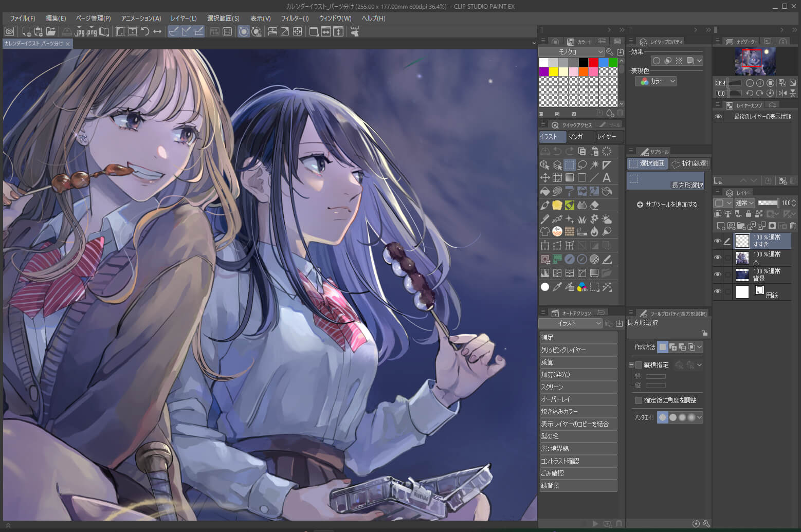The height and width of the screenshot is (532, 801).
Task: Create a new layer folder
Action: coord(741,226)
